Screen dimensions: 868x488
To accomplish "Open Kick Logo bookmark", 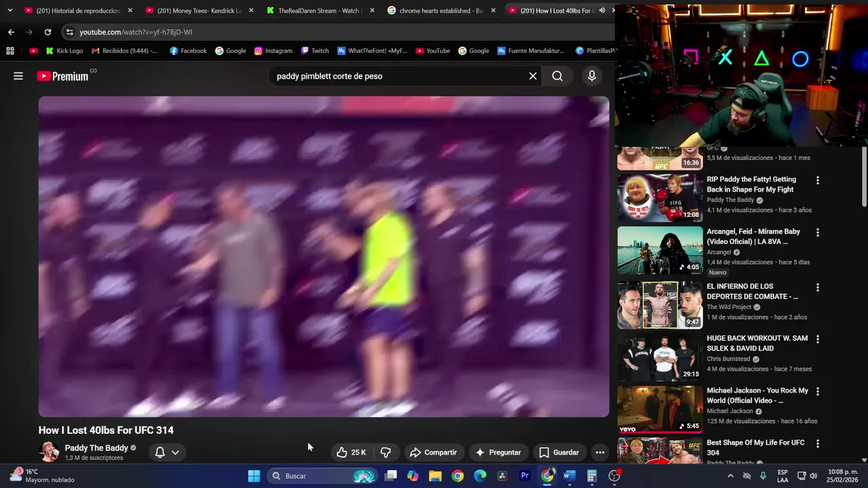I will tap(64, 51).
